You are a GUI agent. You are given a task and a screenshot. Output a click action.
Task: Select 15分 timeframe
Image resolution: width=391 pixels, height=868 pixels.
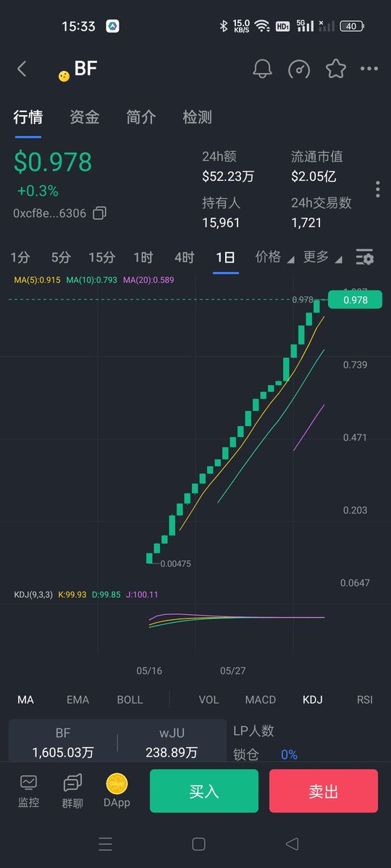click(x=102, y=257)
